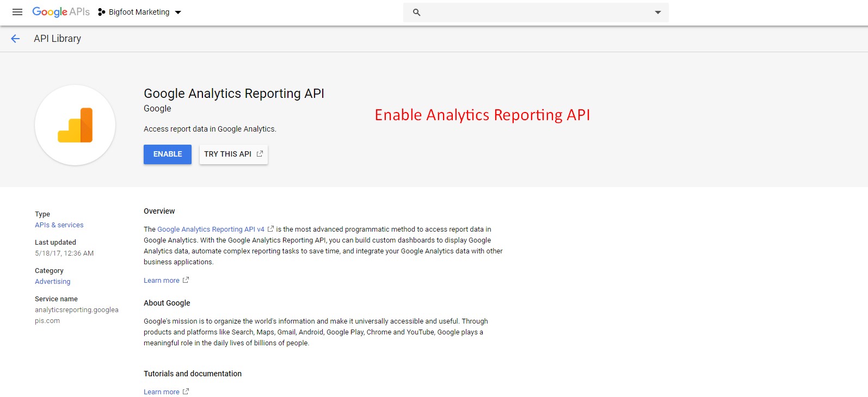Click external icon beside Tutorials Learn more

pos(186,392)
